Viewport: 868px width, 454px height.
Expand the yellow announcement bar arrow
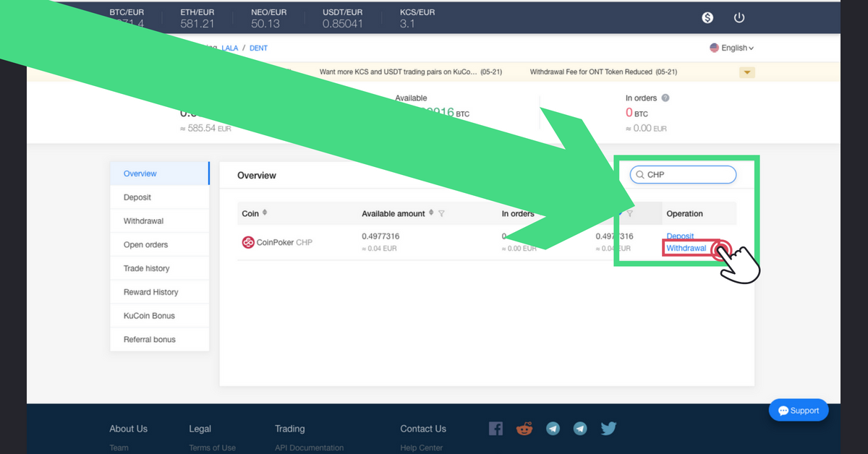[747, 72]
